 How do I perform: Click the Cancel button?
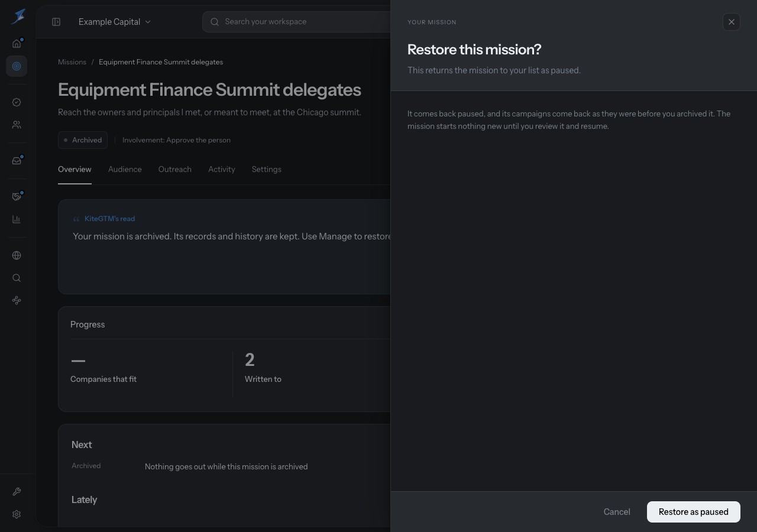(617, 512)
